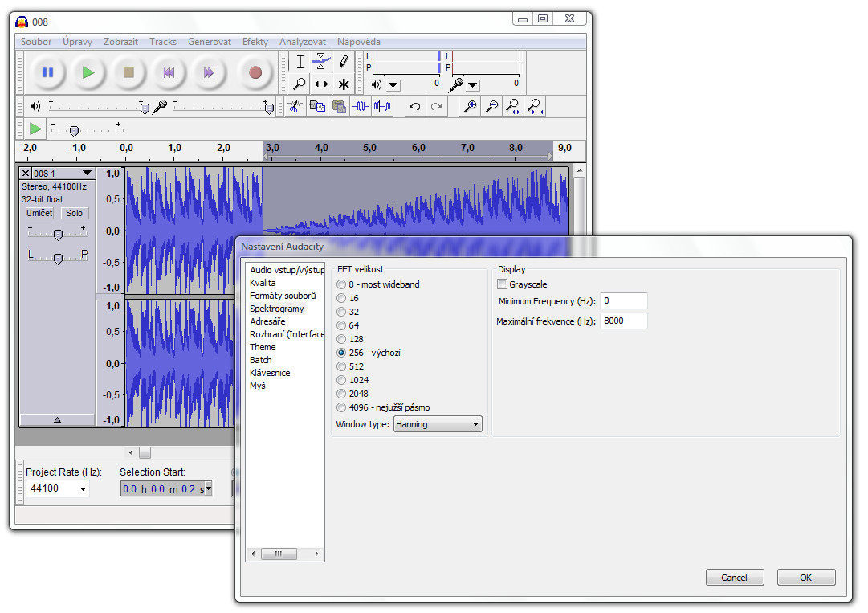
Task: Click the Zoom In icon
Action: pyautogui.click(x=470, y=106)
